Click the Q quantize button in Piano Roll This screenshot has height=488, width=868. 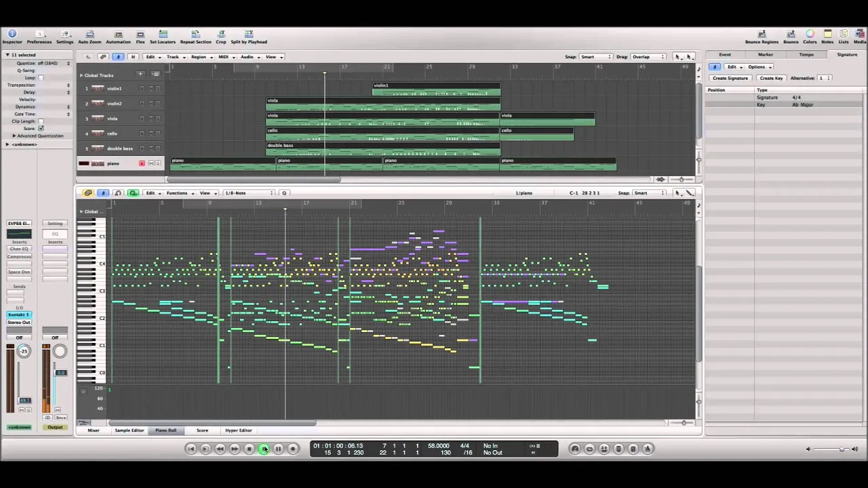[284, 193]
